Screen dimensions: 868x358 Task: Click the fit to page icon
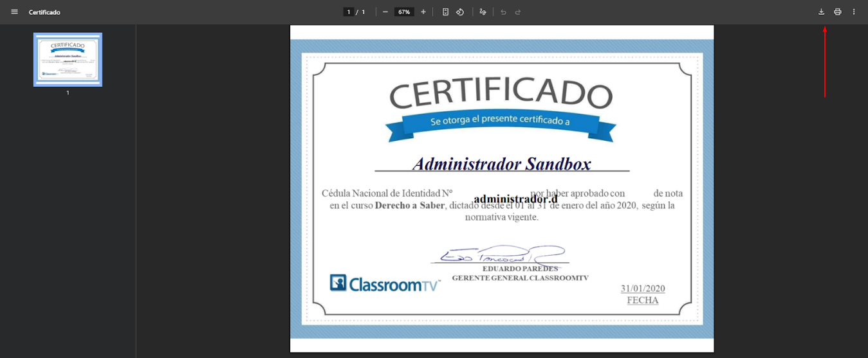coord(445,12)
